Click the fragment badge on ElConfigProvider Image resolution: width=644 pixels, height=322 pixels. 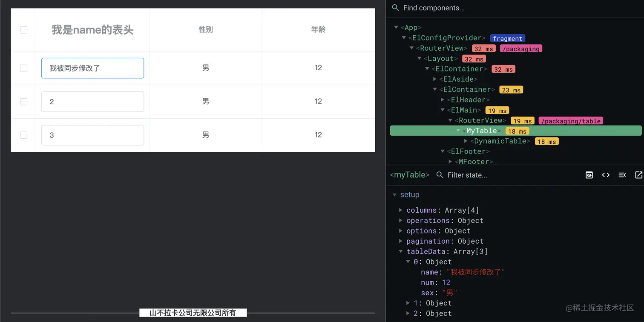[x=507, y=38]
